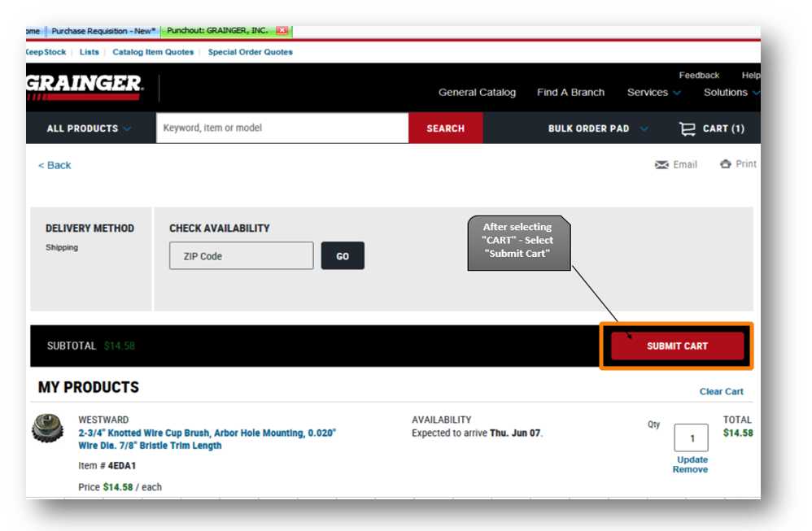Click the WESTWARD brand name
This screenshot has height=531, width=812.
click(103, 420)
